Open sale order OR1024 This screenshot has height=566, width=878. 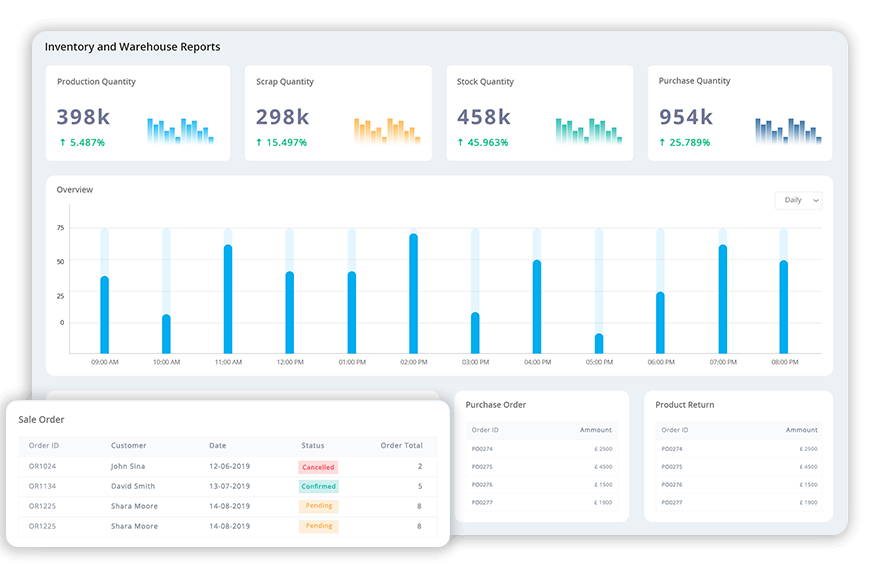pyautogui.click(x=43, y=467)
